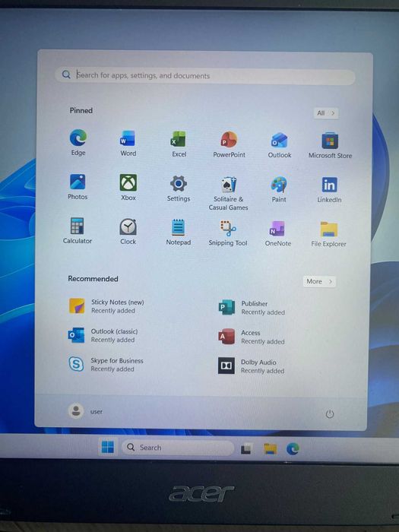This screenshot has height=532, width=399.
Task: Click the taskbar Search box
Action: [x=178, y=448]
